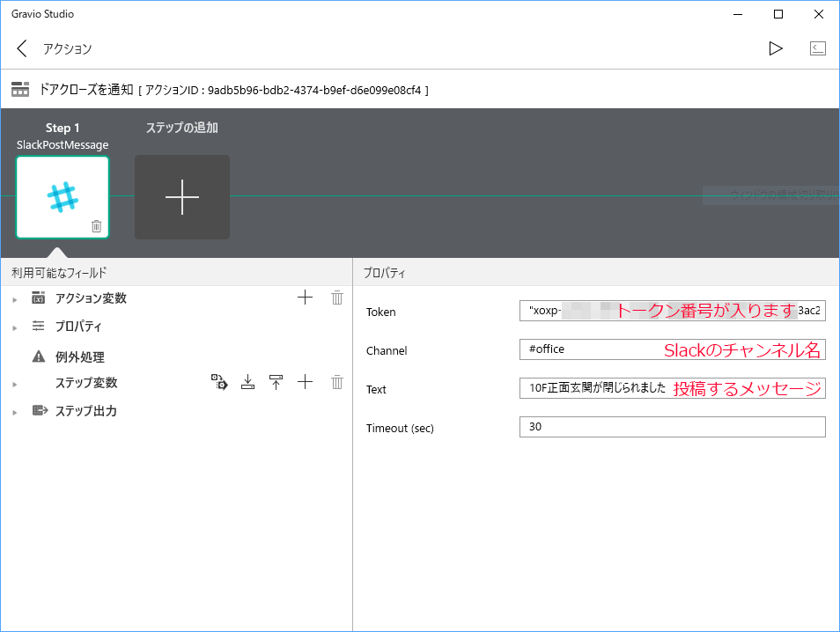Click the Timeout (sec) field
This screenshot has width=840, height=632.
(673, 427)
